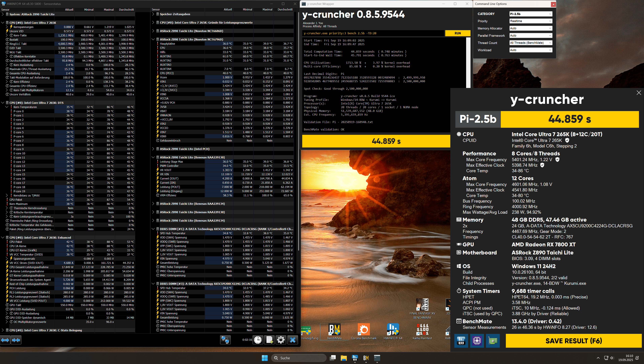Open the Priority dropdown set to Realtime
644x364 pixels.
[x=531, y=21]
